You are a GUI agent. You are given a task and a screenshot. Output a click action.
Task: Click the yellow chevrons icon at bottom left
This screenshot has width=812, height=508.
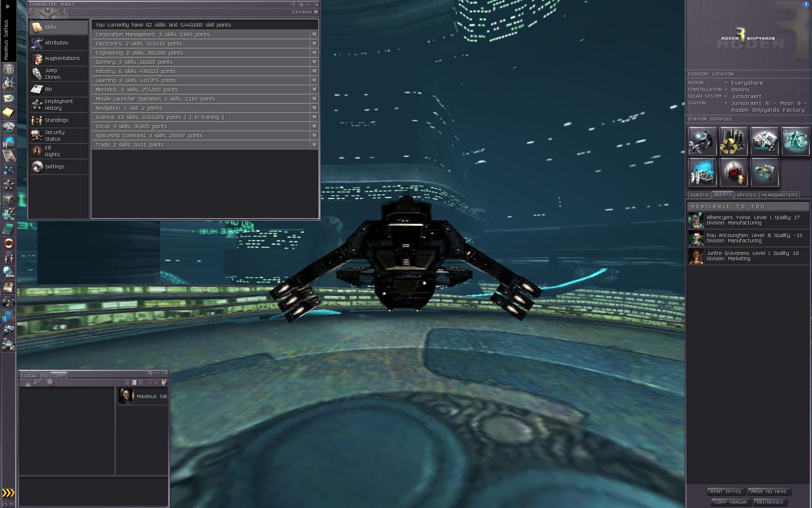point(8,493)
